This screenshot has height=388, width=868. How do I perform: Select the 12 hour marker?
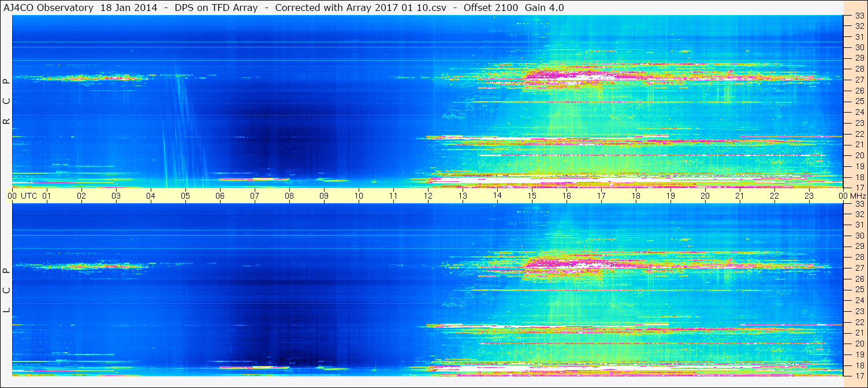tap(428, 196)
